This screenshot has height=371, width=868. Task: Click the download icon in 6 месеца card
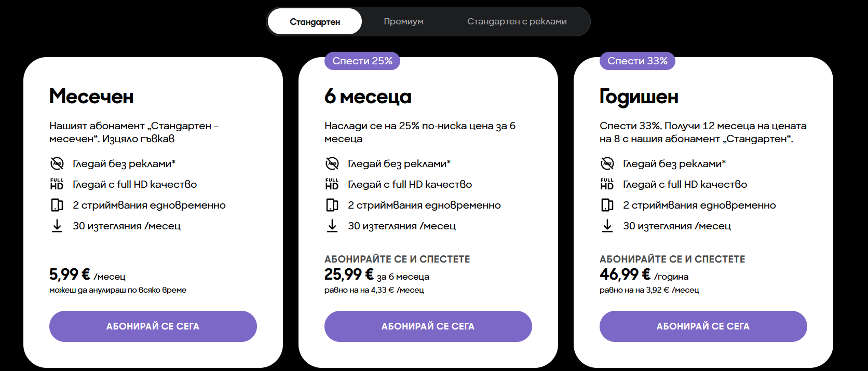coord(332,226)
